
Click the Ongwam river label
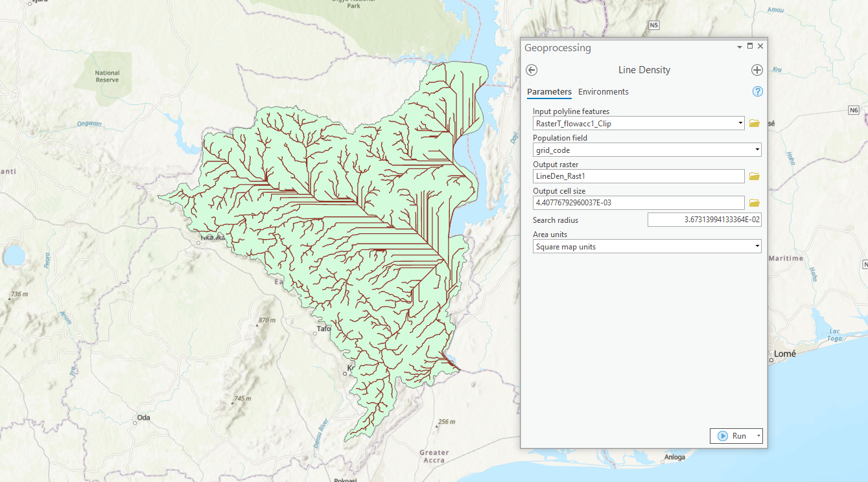point(89,124)
